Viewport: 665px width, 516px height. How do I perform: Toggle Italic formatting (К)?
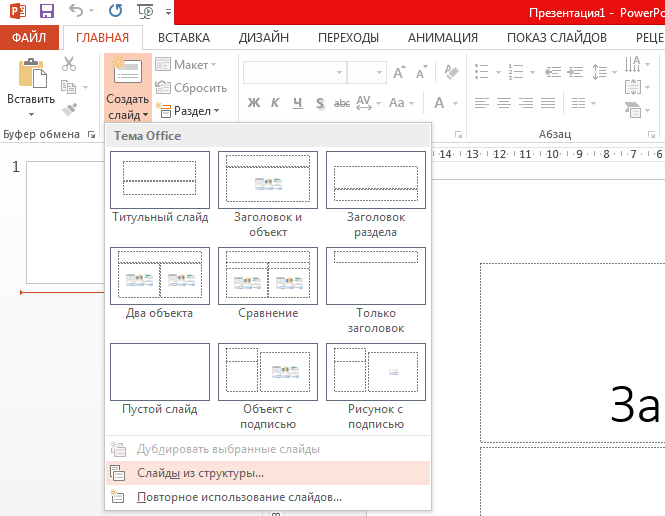click(x=275, y=103)
